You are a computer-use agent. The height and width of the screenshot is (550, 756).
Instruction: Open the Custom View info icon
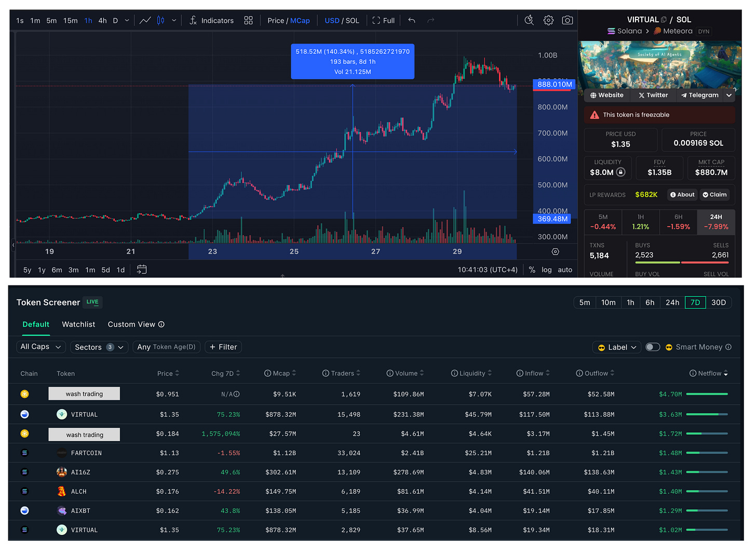[161, 324]
